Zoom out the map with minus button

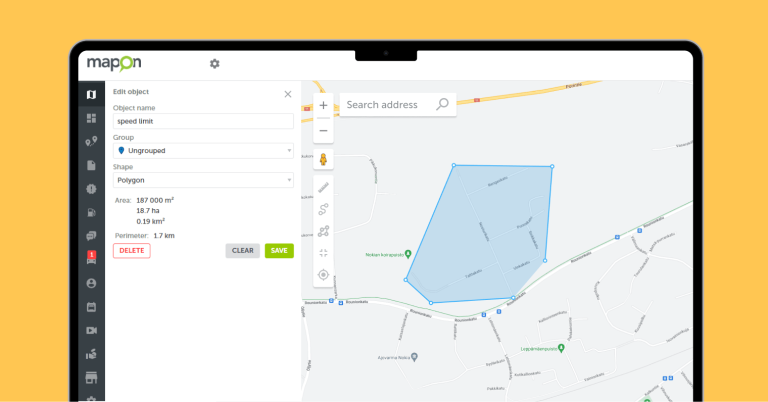pos(323,130)
